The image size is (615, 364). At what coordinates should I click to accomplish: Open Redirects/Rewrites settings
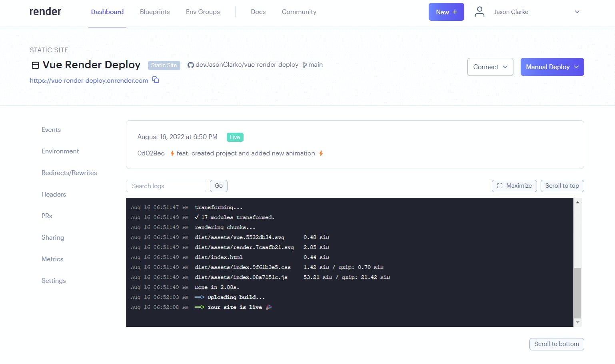tap(69, 173)
